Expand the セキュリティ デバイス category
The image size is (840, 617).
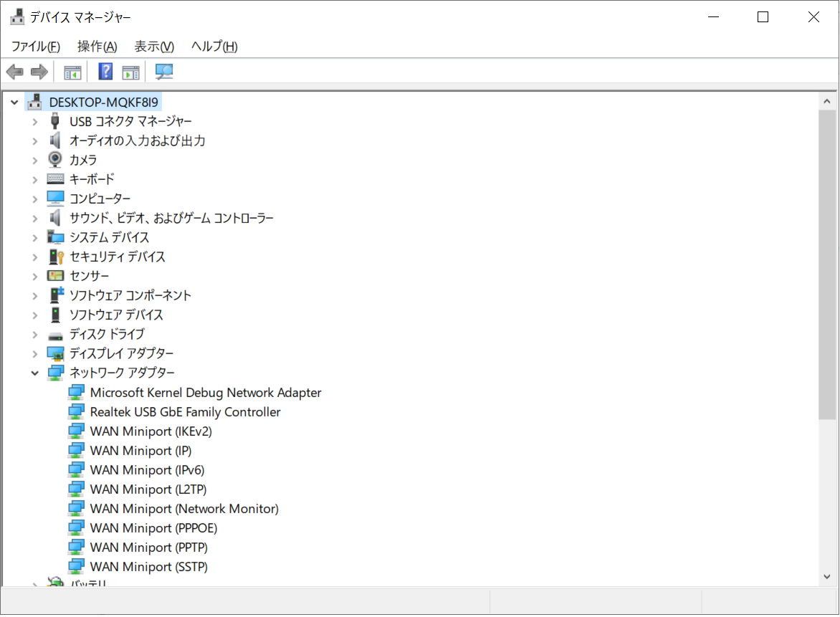pos(35,257)
